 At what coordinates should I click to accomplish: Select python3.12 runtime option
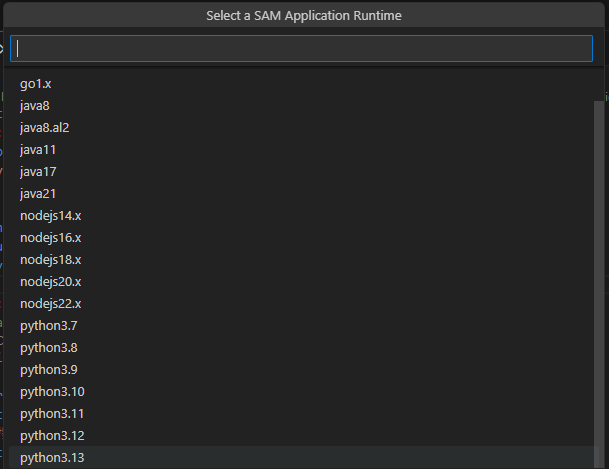tap(301, 436)
